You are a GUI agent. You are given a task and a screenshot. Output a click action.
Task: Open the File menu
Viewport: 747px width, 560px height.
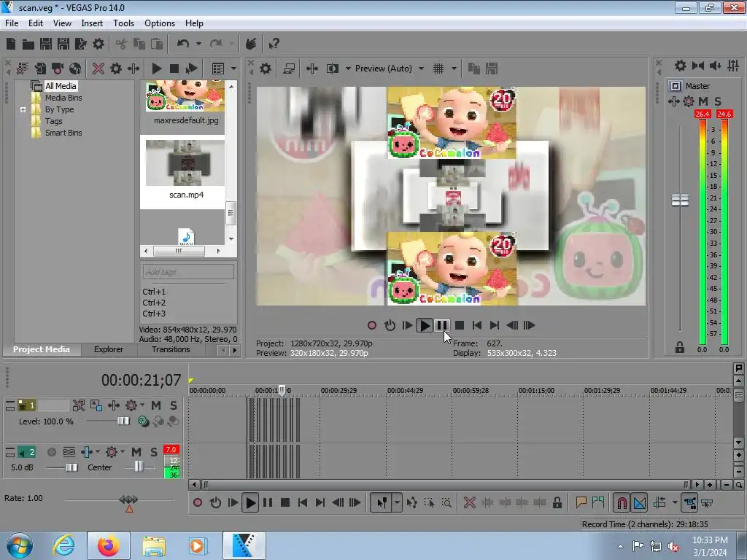12,23
